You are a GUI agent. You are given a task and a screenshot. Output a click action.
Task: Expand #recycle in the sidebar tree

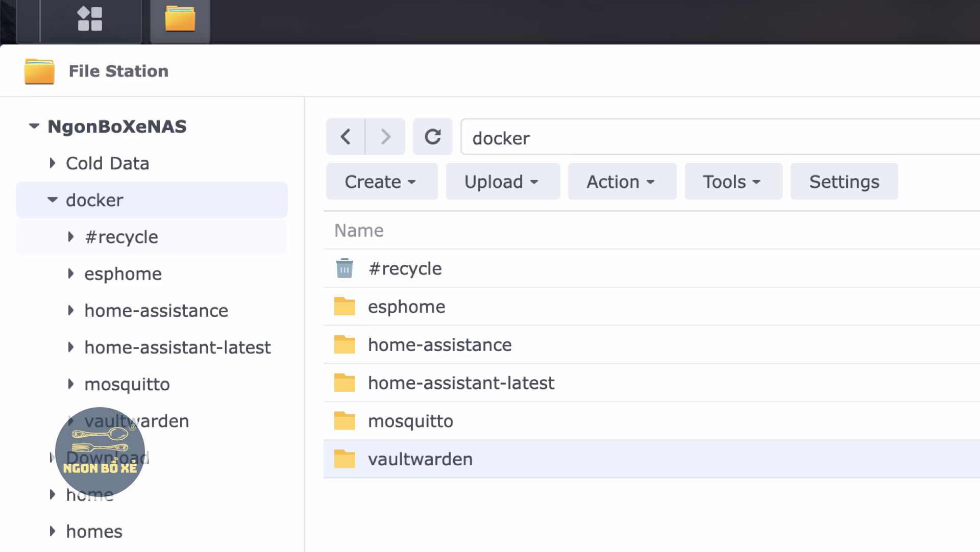tap(71, 237)
